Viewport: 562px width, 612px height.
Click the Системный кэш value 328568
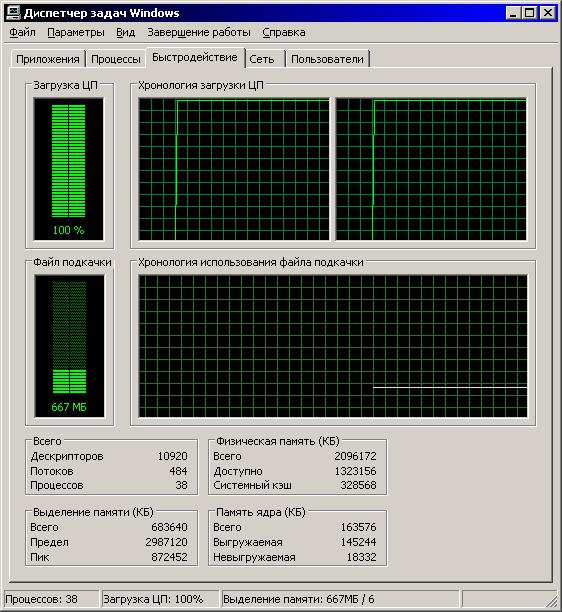pyautogui.click(x=358, y=485)
